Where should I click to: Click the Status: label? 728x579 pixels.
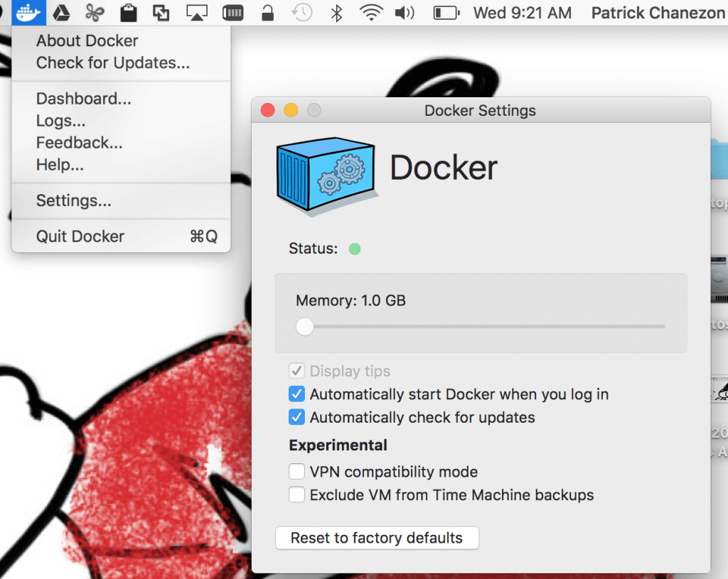[314, 249]
